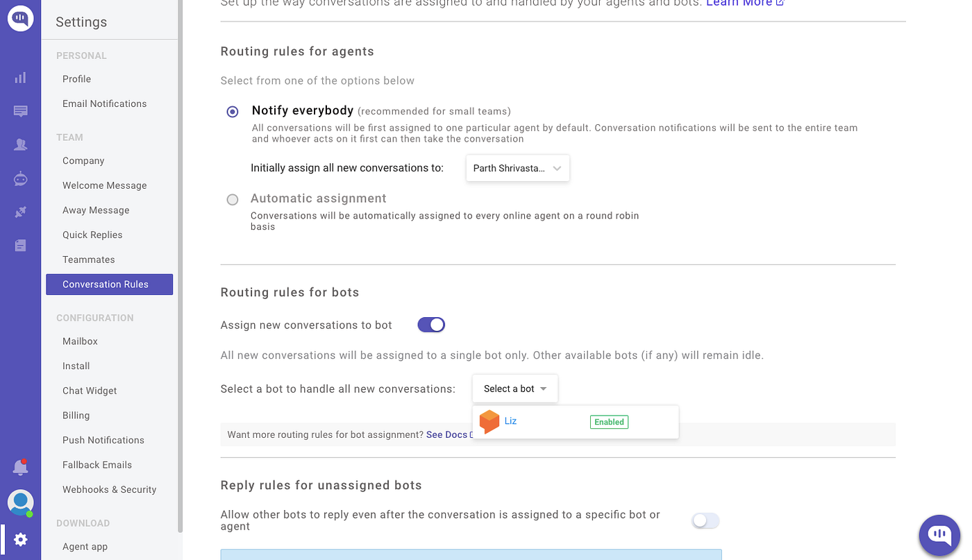Image resolution: width=972 pixels, height=560 pixels.
Task: Open the Teammates settings section
Action: (88, 259)
